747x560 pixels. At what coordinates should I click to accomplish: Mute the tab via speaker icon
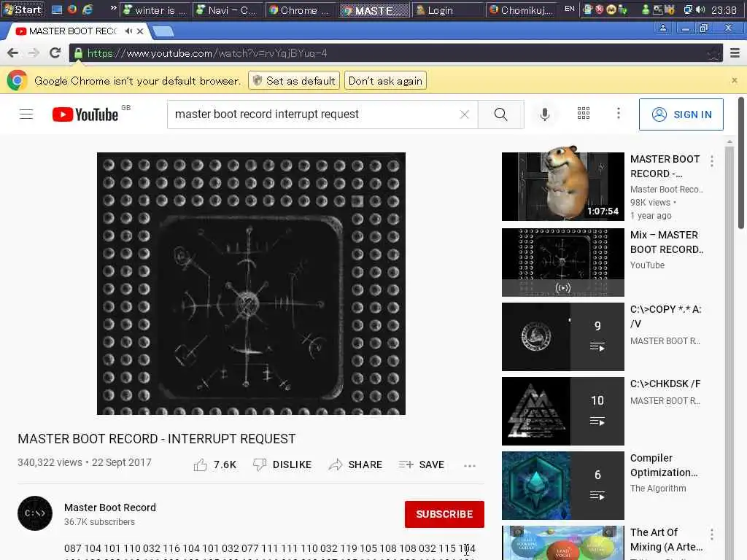[128, 31]
